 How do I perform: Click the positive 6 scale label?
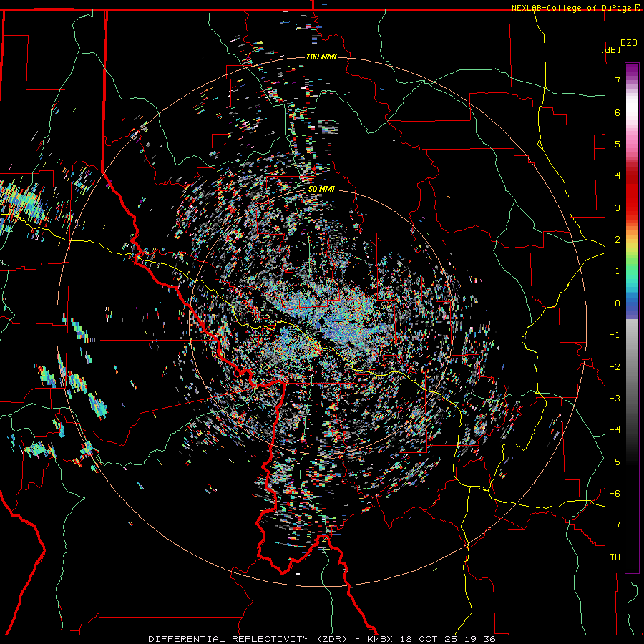[x=618, y=112]
